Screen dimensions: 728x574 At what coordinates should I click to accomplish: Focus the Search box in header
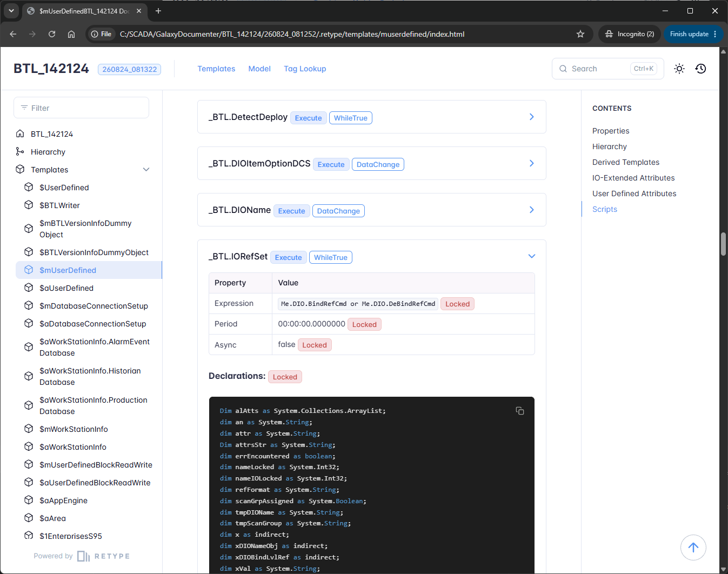point(608,69)
